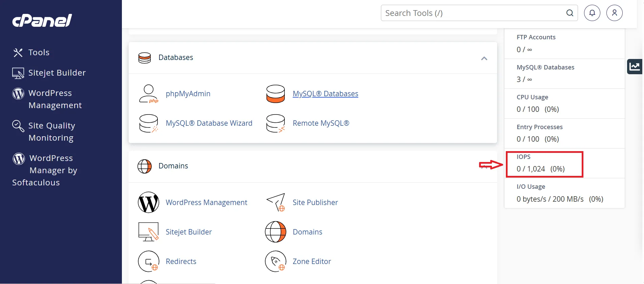This screenshot has width=644, height=284.
Task: Open the MySQL® Databases link
Action: [x=325, y=94]
